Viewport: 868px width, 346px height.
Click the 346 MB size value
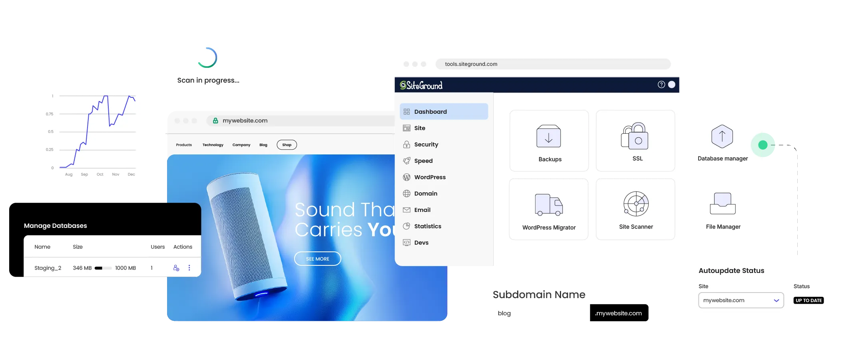pos(82,268)
